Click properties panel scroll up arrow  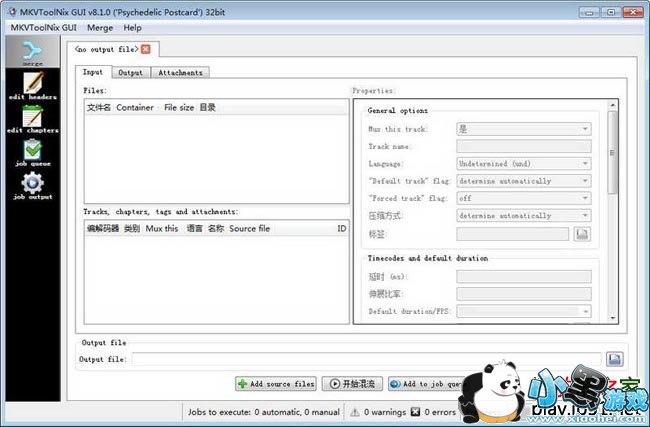(612, 105)
